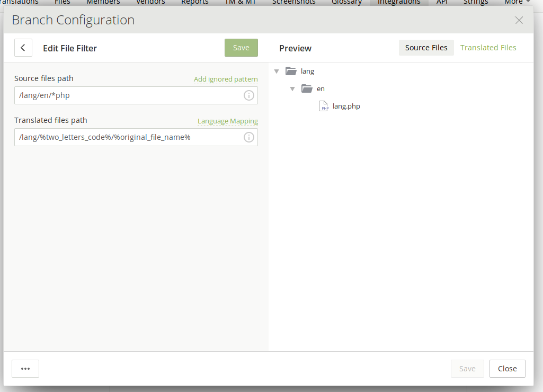The width and height of the screenshot is (543, 392).
Task: Switch to Translated Files preview tab
Action: 488,48
